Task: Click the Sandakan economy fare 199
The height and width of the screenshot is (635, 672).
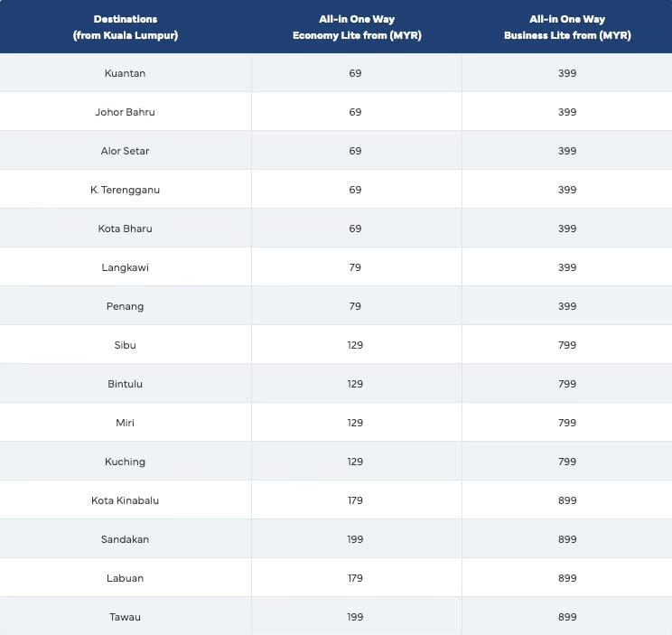Action: (355, 539)
